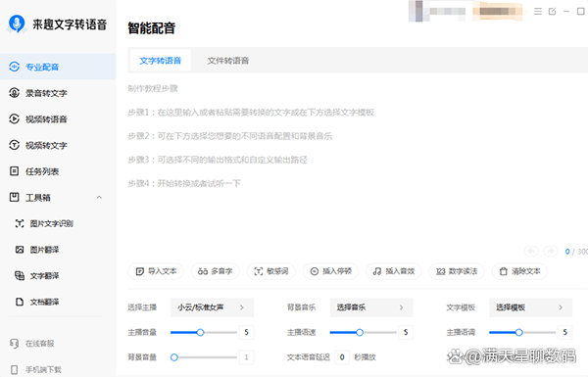This screenshot has width=588, height=377.
Task: Click the undo arrow icon
Action: tap(531, 251)
